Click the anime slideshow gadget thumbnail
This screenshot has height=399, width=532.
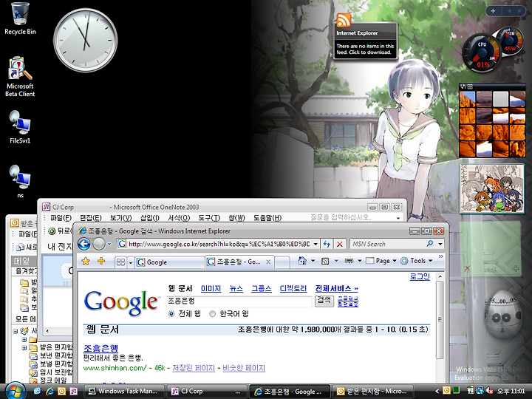pyautogui.click(x=492, y=188)
